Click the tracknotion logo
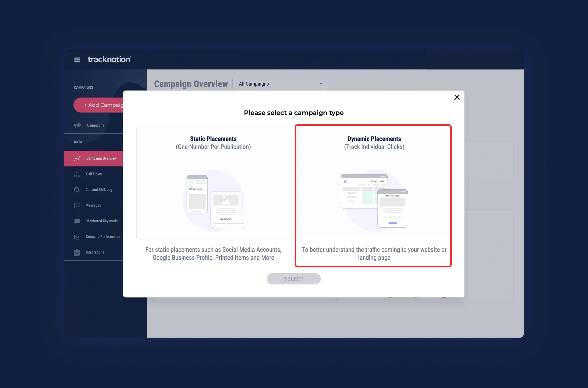Screen dimensions: 588x388 point(109,59)
